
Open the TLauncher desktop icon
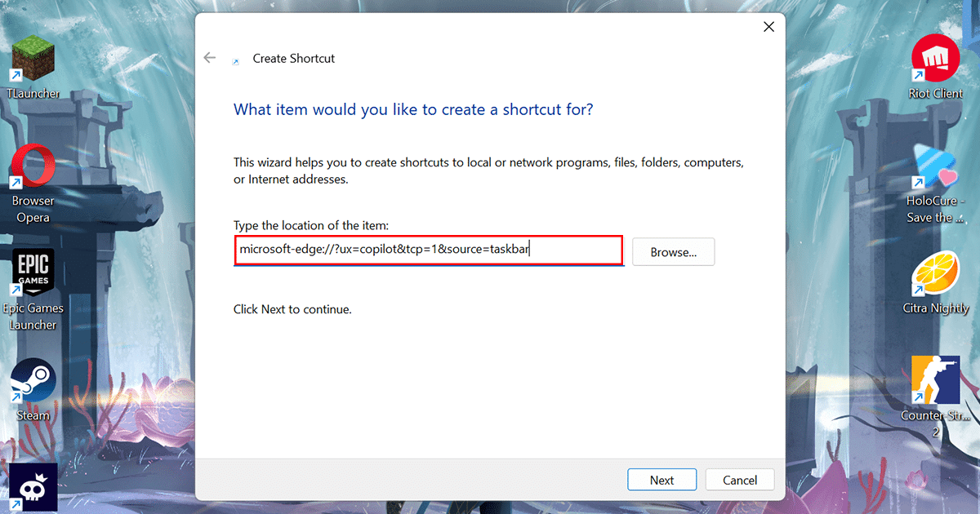(x=33, y=69)
